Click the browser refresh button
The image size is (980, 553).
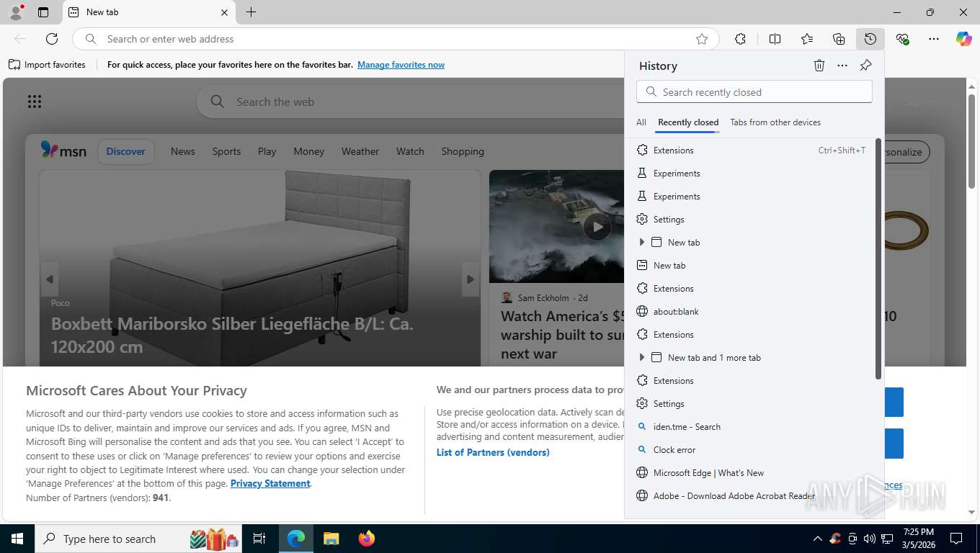[52, 39]
